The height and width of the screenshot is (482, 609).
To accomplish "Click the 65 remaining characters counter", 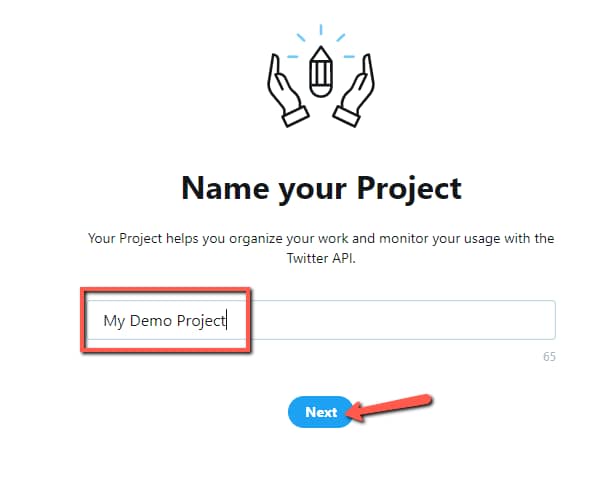I will point(549,356).
